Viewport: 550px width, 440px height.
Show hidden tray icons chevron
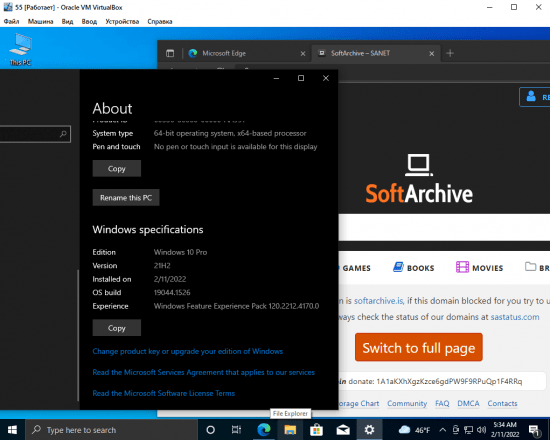click(x=443, y=430)
